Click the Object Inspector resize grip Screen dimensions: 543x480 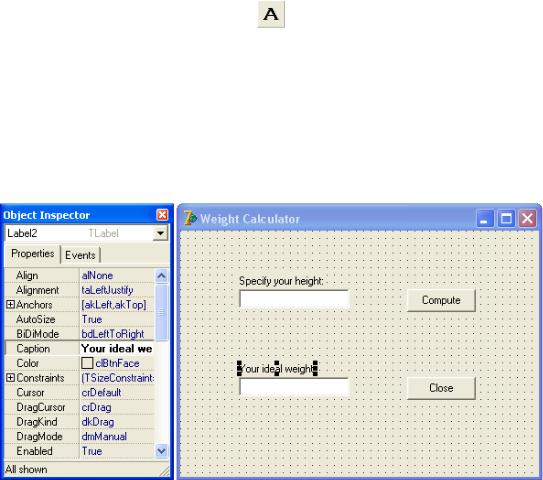click(165, 471)
